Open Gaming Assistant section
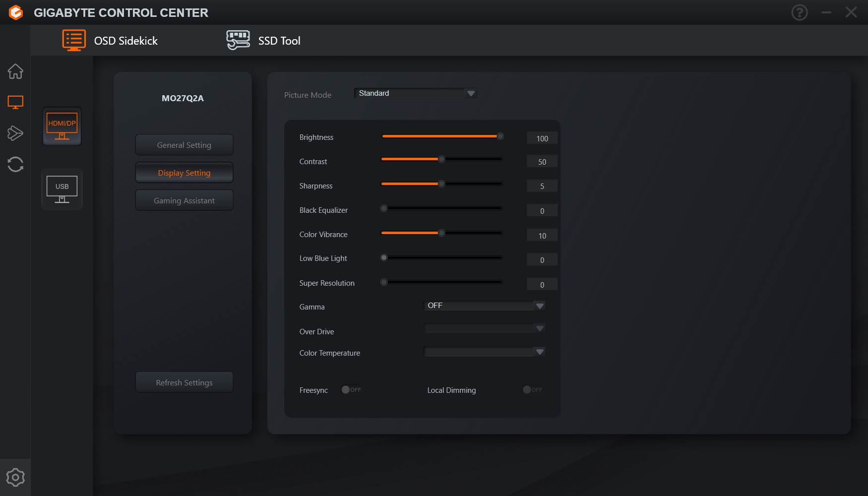 click(x=184, y=200)
